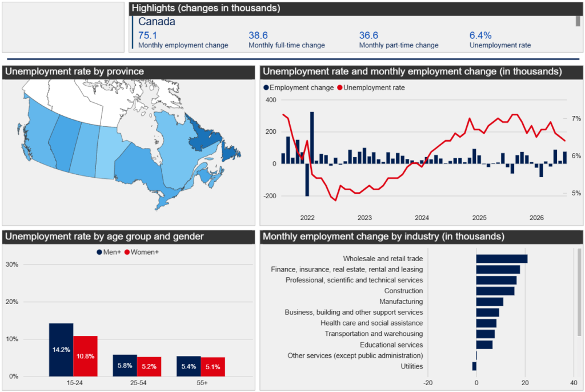Click the 'Canada' heading in Highlights
The height and width of the screenshot is (392, 585).
click(x=157, y=22)
